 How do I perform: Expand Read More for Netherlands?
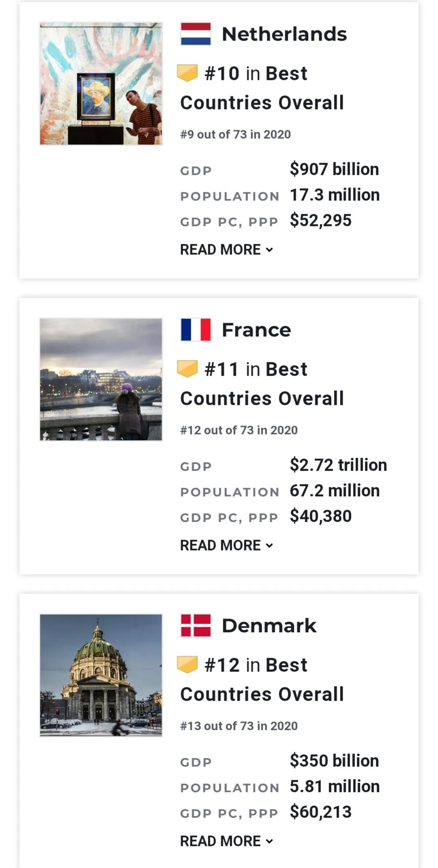[227, 250]
